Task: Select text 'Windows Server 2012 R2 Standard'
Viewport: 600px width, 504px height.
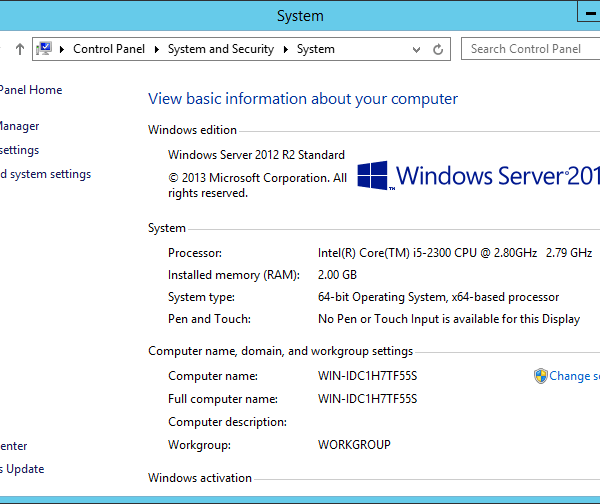Action: click(256, 155)
